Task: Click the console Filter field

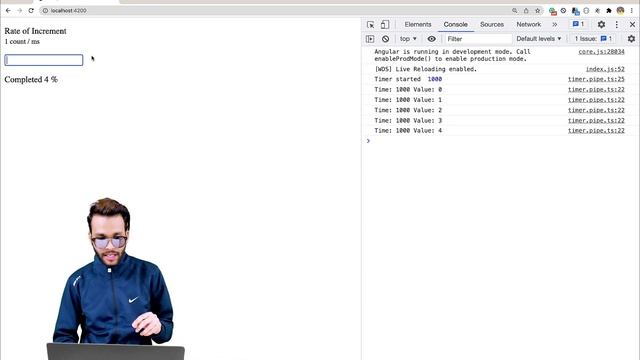Action: (x=478, y=39)
